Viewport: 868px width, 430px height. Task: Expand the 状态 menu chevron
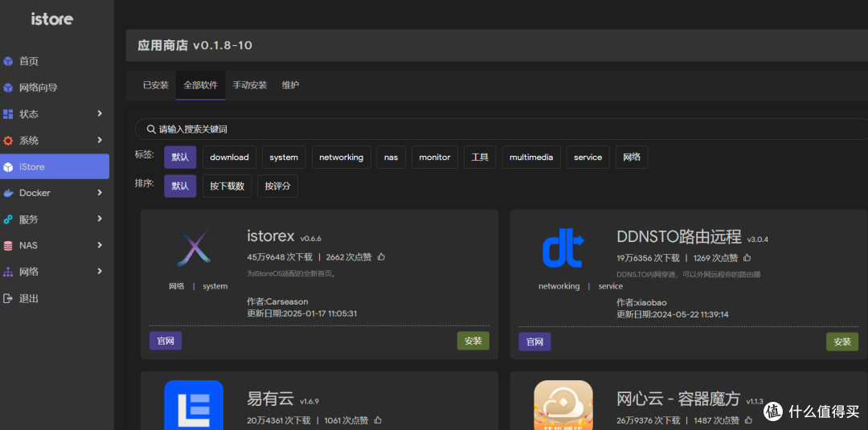pos(100,113)
